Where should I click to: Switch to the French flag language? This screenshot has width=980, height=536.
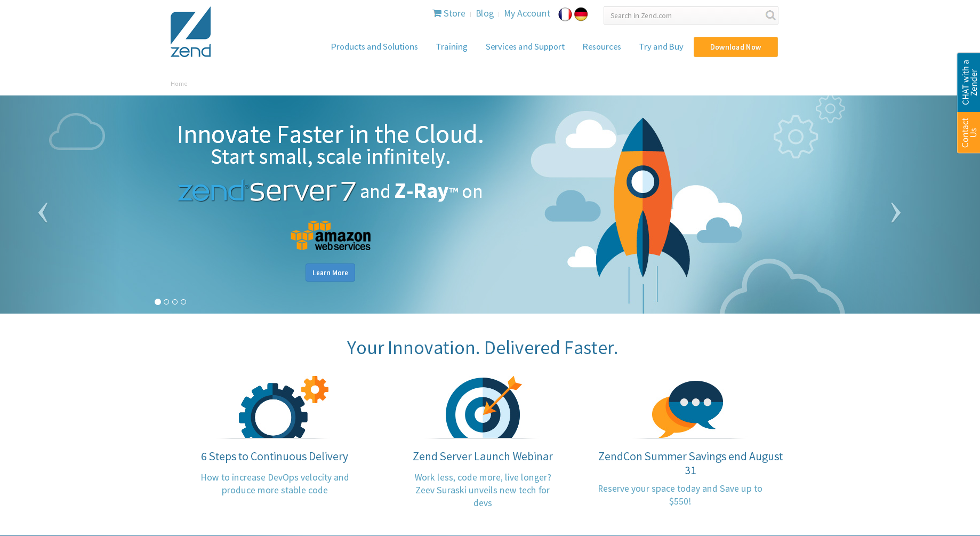[565, 14]
